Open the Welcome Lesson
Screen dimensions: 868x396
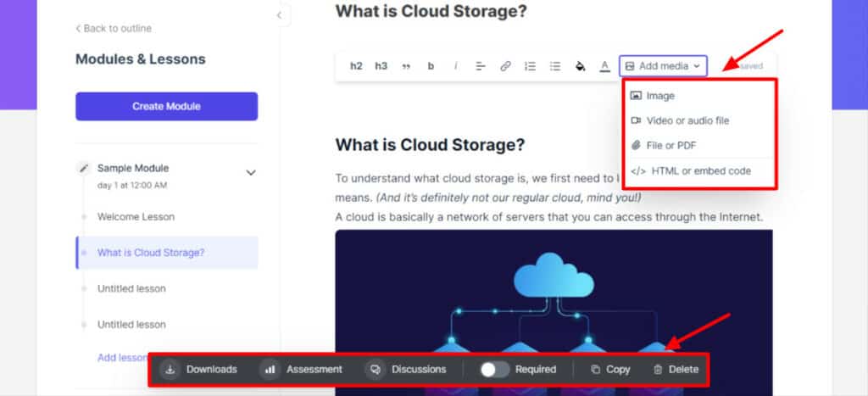(136, 217)
